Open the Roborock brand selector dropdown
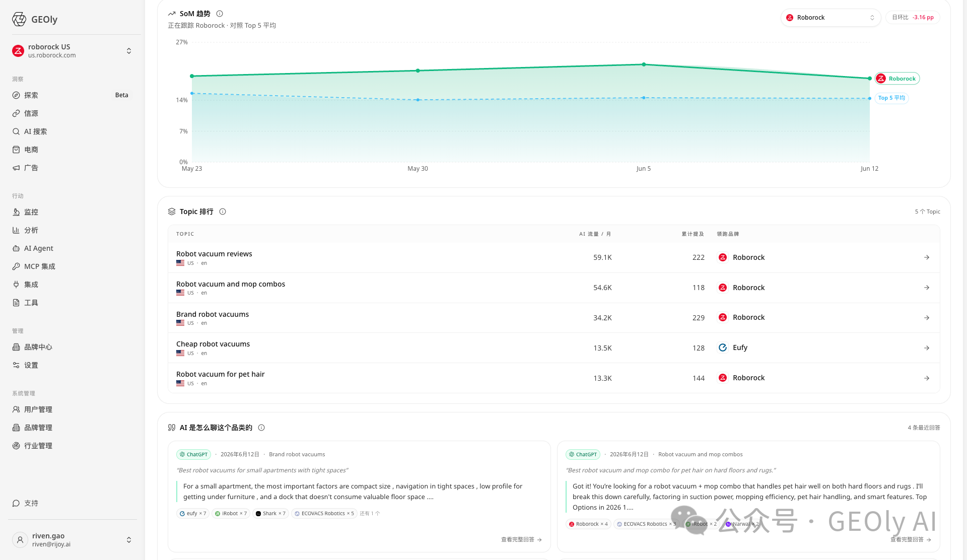This screenshot has height=560, width=967. tap(831, 18)
